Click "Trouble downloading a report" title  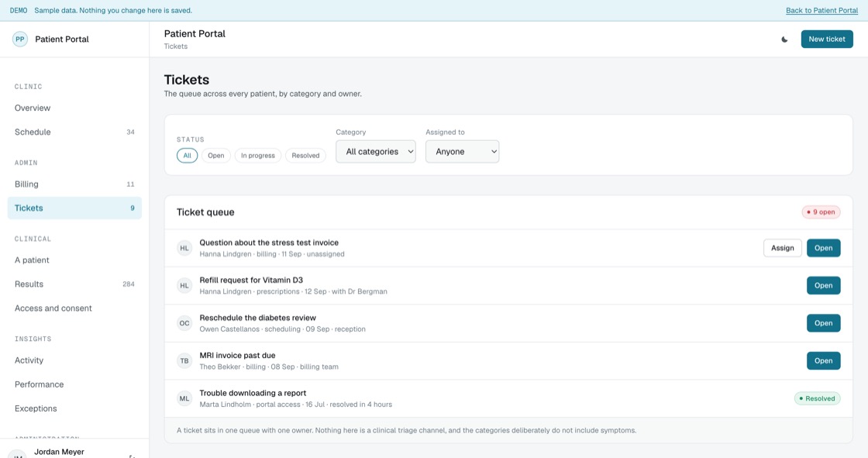[253, 393]
